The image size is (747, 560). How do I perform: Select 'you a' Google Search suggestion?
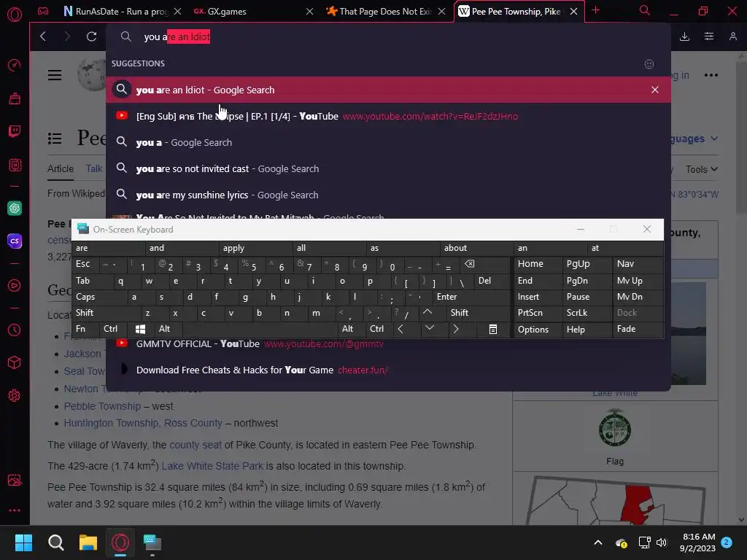(388, 142)
